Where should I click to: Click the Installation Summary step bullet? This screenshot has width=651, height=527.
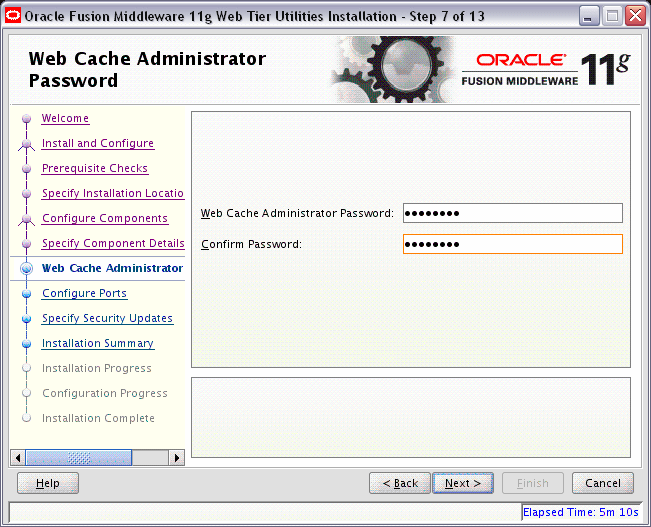click(x=27, y=344)
